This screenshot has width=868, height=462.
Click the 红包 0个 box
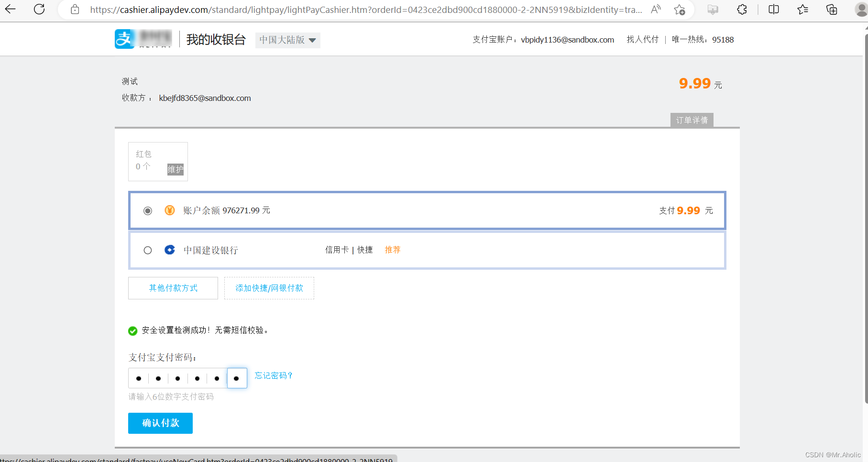[158, 162]
